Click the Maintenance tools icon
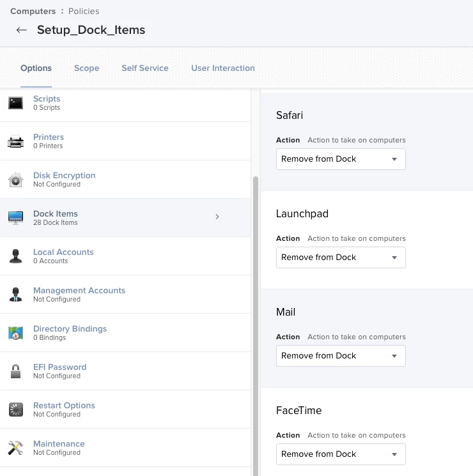 tap(15, 448)
